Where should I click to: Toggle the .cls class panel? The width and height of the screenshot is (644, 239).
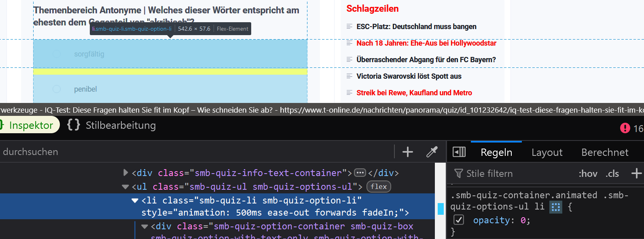pyautogui.click(x=612, y=174)
